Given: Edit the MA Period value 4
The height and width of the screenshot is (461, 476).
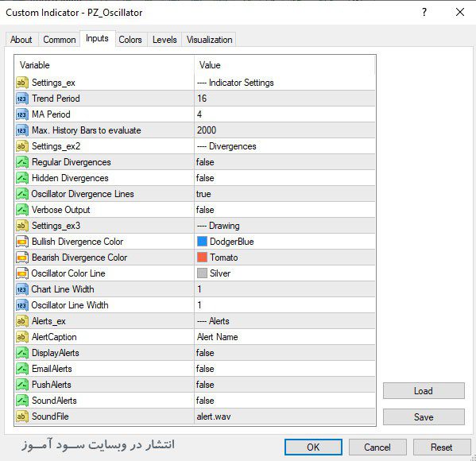Looking at the screenshot, I should (284, 114).
